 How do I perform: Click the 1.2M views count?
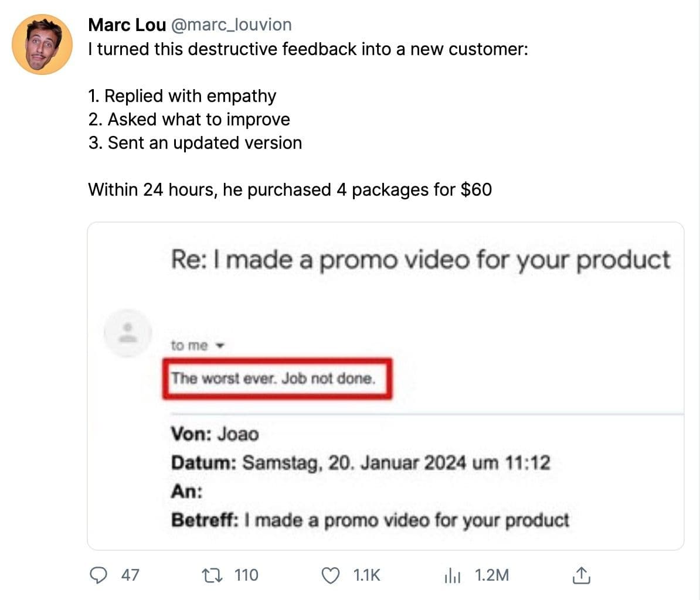click(x=491, y=575)
